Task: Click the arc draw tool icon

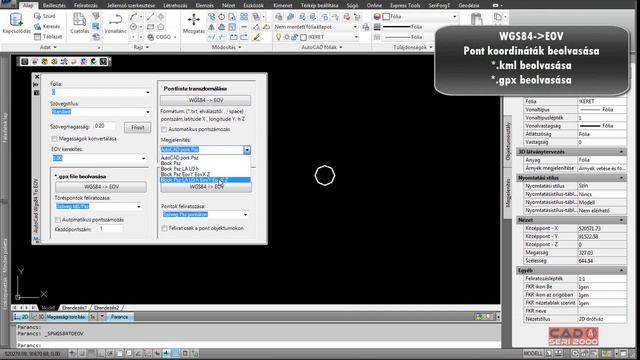Action: click(x=133, y=16)
